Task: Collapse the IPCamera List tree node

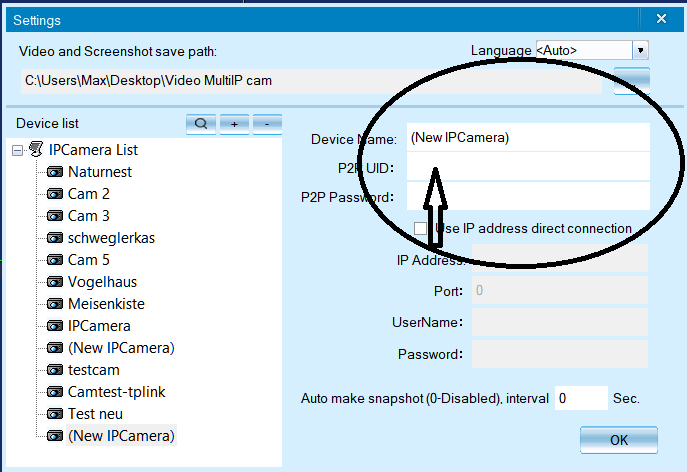Action: tap(17, 150)
